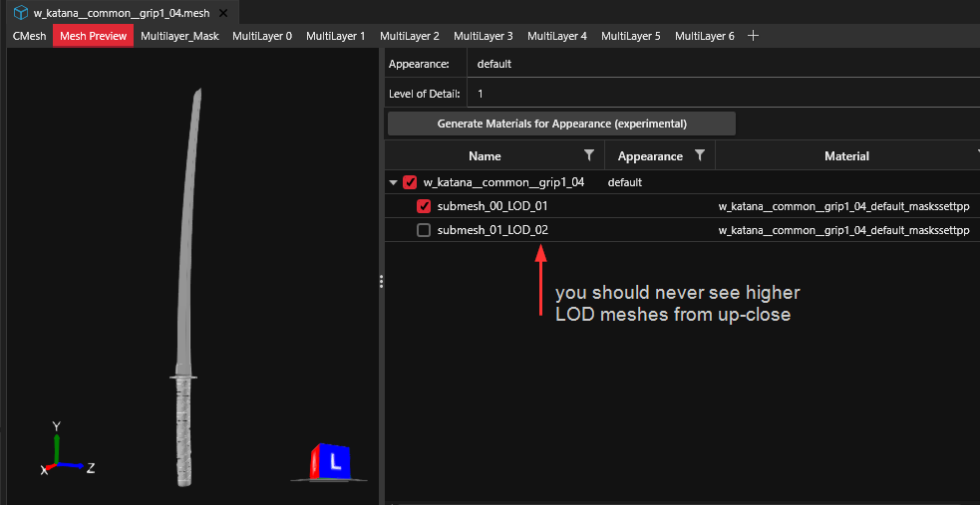Viewport: 980px width, 505px height.
Task: Disable the submesh_00_LOD_01 checkbox
Action: 424,206
